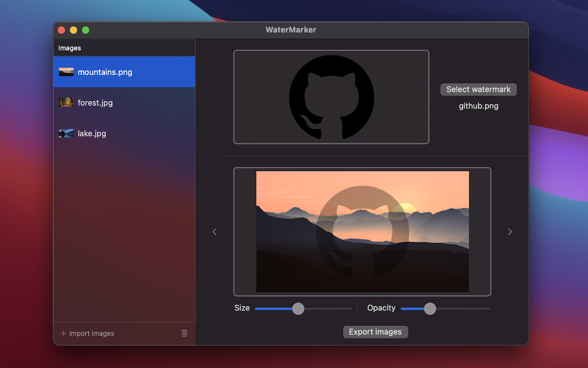The height and width of the screenshot is (368, 588).
Task: Click the forest.jpg thumbnail icon
Action: [66, 102]
